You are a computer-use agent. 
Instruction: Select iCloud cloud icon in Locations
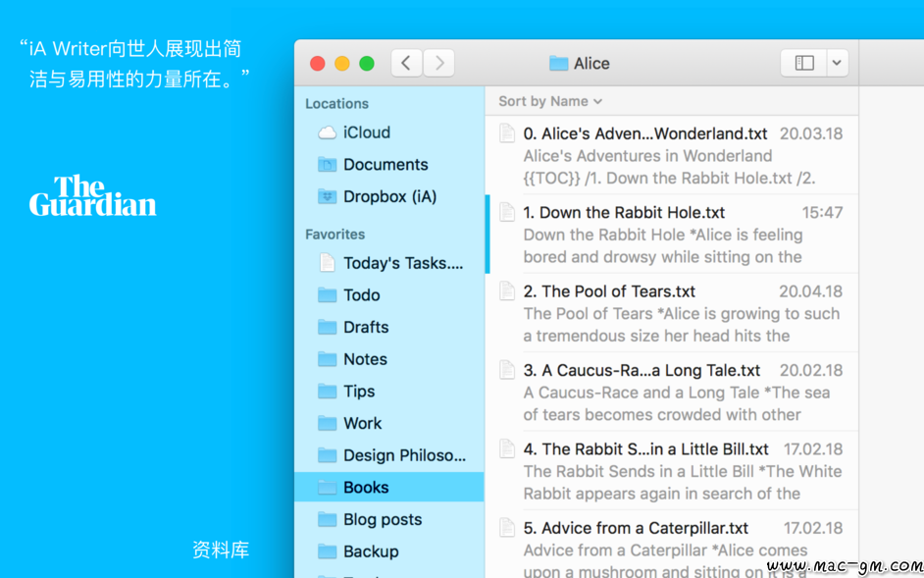[328, 132]
